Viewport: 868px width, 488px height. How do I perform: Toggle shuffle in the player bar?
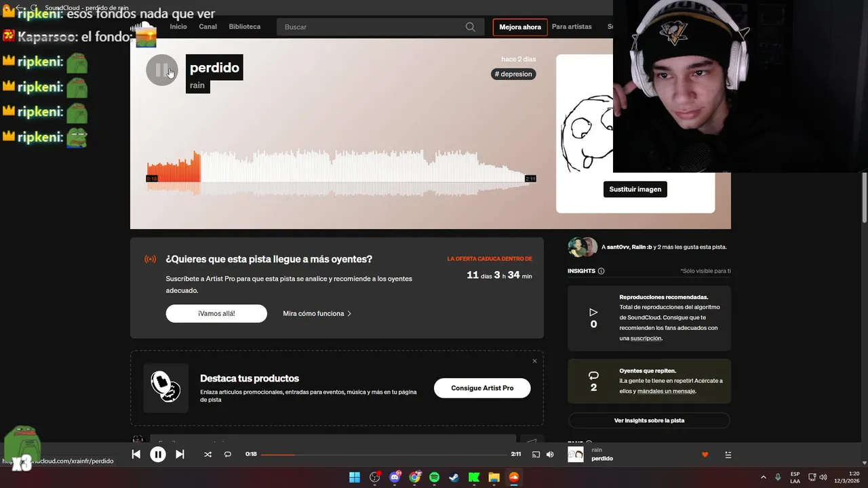pos(208,454)
